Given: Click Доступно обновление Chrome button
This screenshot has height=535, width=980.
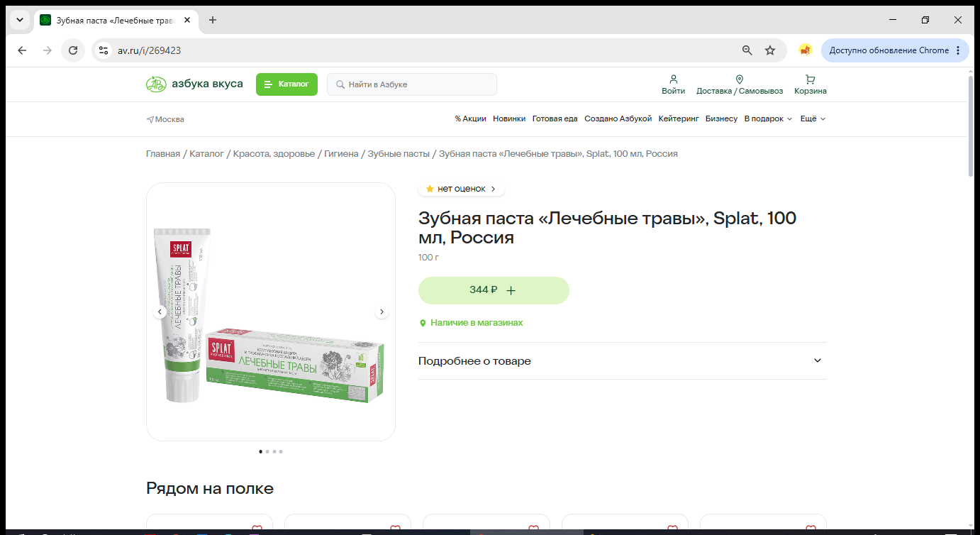Looking at the screenshot, I should [895, 50].
